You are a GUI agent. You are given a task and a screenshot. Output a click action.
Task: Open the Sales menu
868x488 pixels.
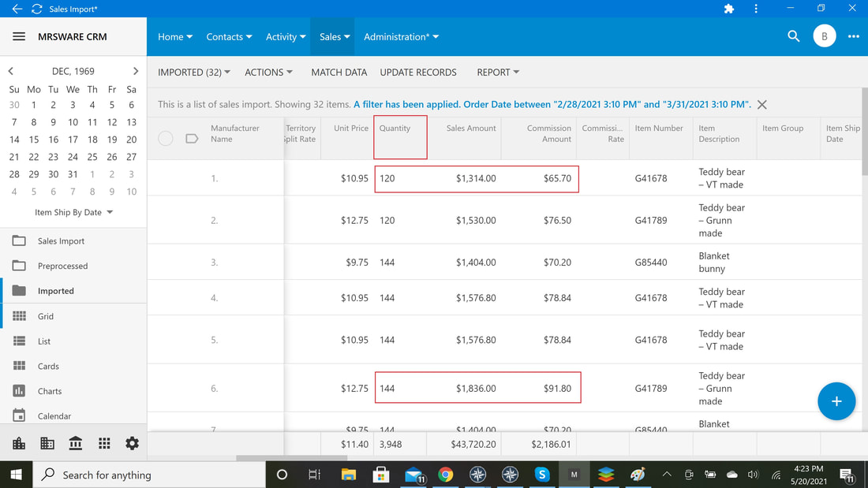[335, 36]
